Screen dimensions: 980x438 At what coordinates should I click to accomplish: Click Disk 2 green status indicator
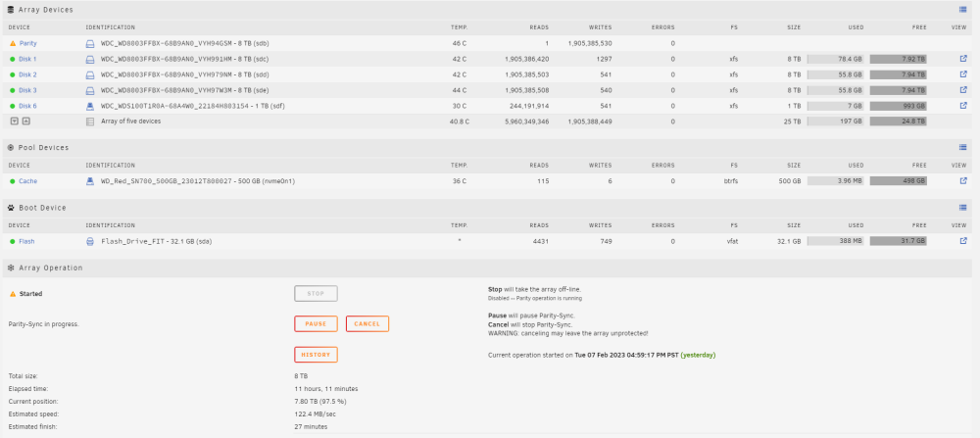[x=13, y=75]
